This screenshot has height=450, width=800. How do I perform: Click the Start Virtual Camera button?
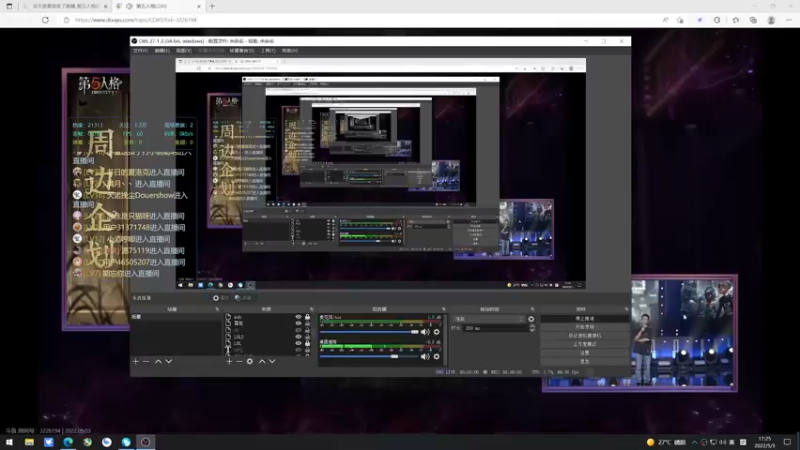click(x=585, y=336)
